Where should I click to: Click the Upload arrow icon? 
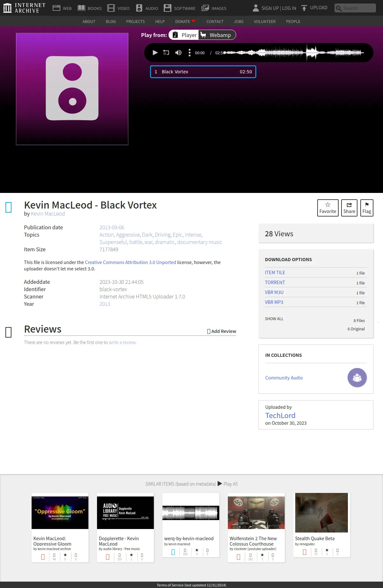(304, 8)
